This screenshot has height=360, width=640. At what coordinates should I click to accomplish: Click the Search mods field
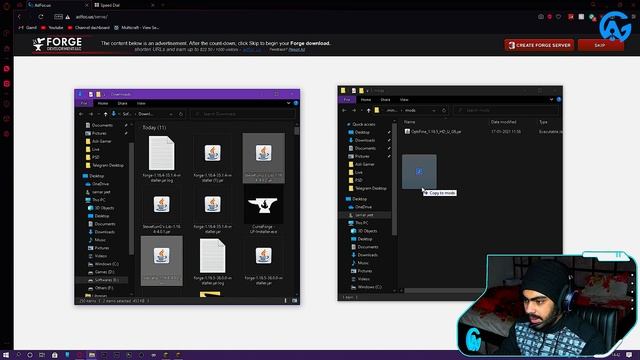point(506,110)
